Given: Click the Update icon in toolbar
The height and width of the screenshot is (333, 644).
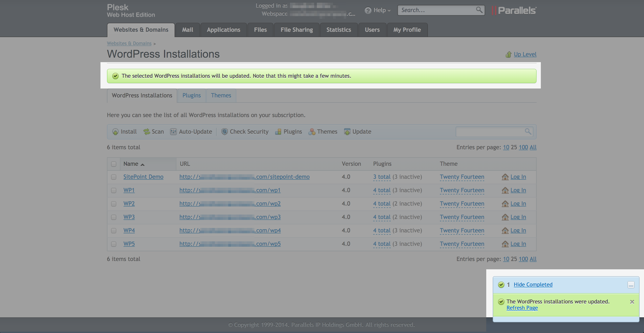Looking at the screenshot, I should 347,132.
